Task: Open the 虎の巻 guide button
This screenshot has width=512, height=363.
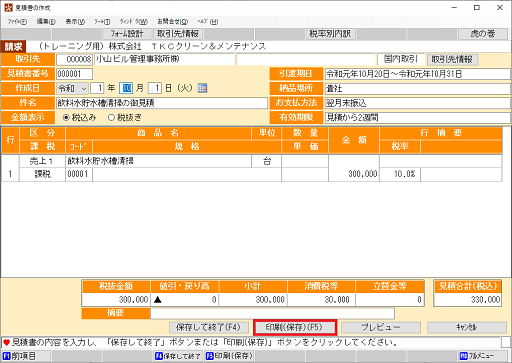Action: (x=483, y=34)
